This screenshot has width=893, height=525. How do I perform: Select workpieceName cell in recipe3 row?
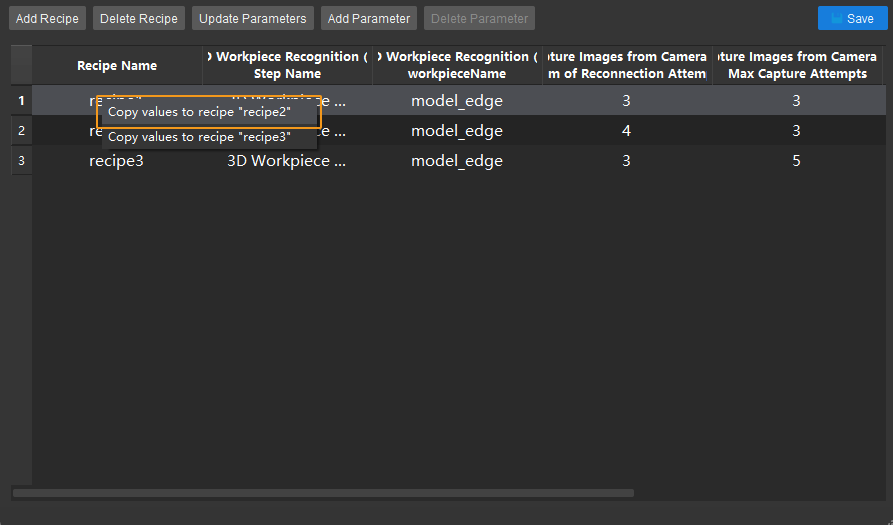coord(457,161)
